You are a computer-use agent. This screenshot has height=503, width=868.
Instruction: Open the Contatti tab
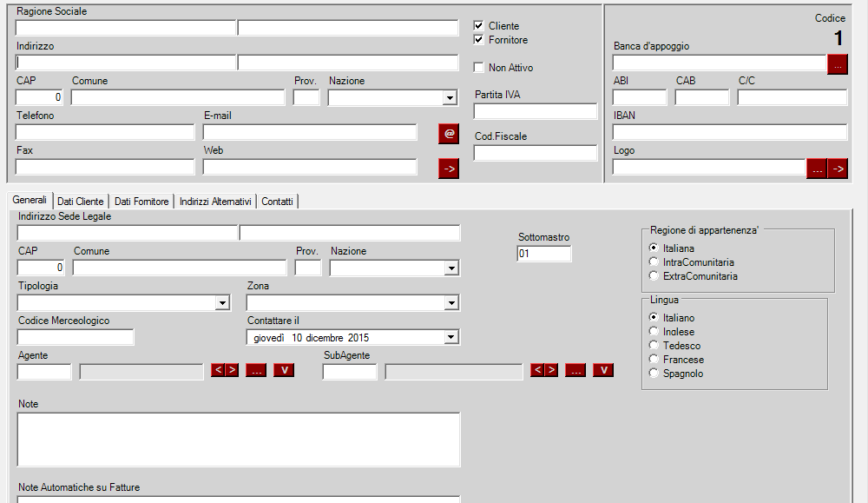pos(277,201)
